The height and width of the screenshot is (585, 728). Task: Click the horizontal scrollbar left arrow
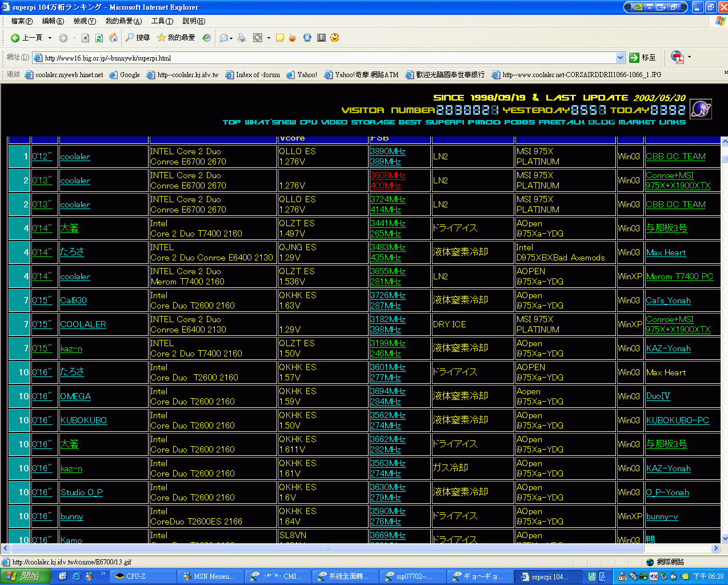[x=6, y=548]
